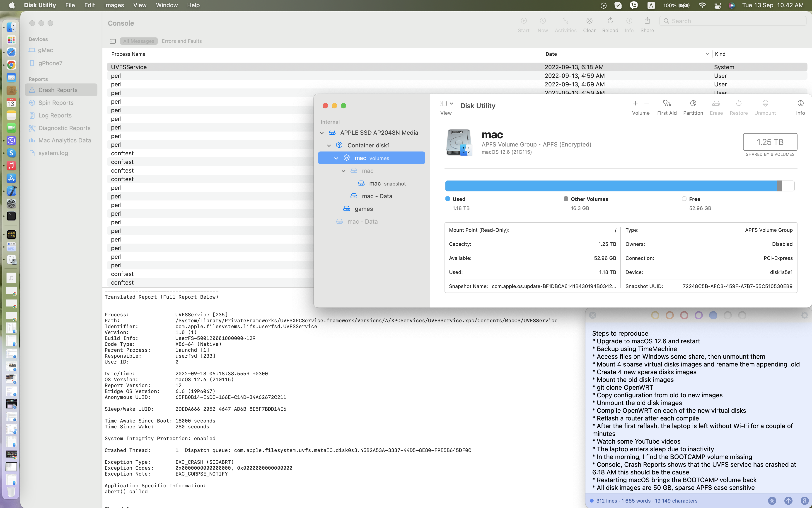Open the Disk Utility View dropdown
This screenshot has height=508, width=812.
click(x=446, y=103)
